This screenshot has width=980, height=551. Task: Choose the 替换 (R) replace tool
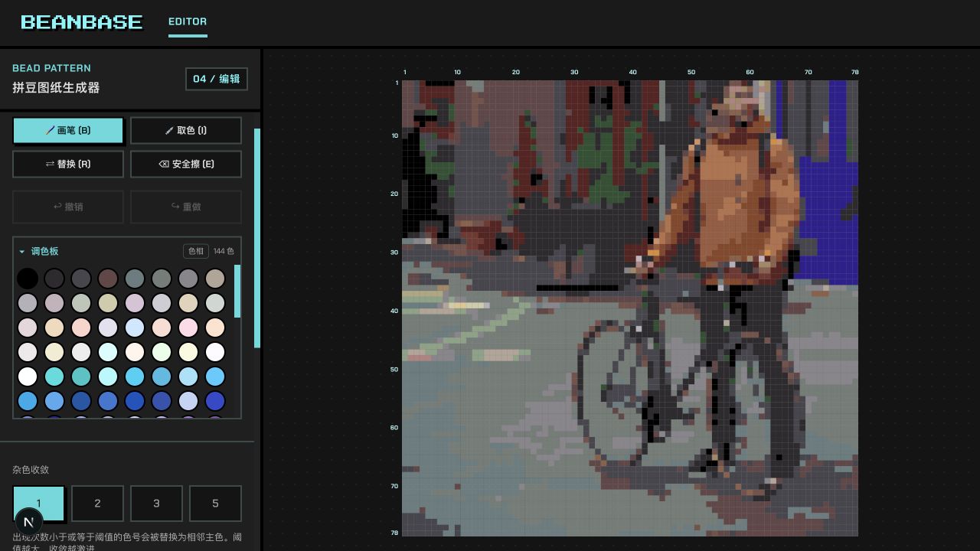[x=68, y=164]
